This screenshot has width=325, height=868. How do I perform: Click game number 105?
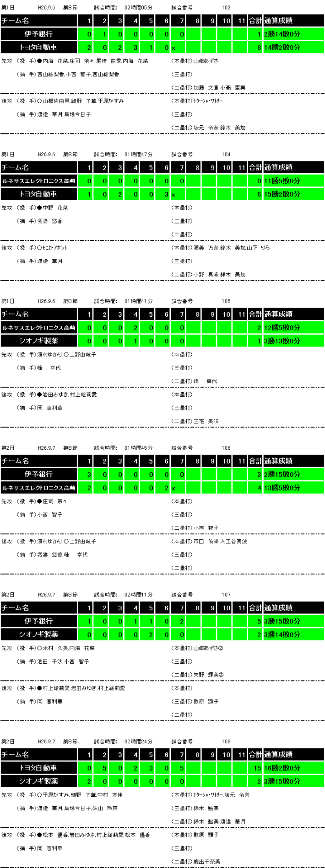[x=226, y=301]
